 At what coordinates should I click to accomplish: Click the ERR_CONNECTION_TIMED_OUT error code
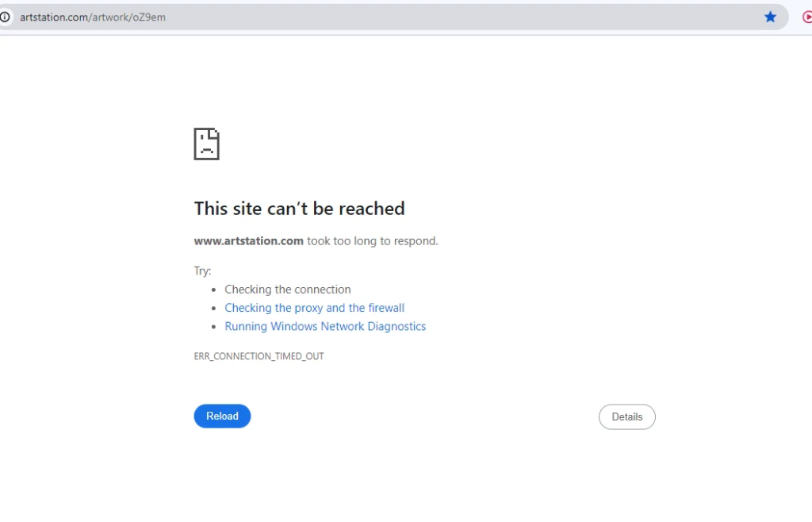click(259, 356)
